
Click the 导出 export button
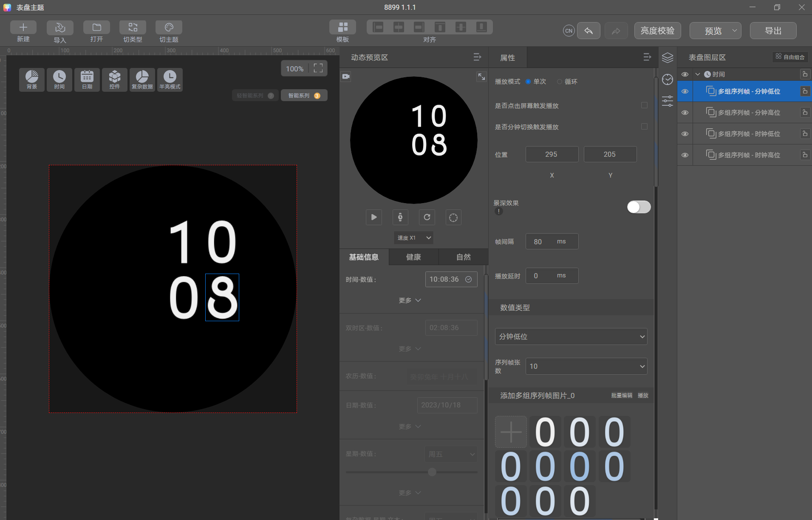772,31
